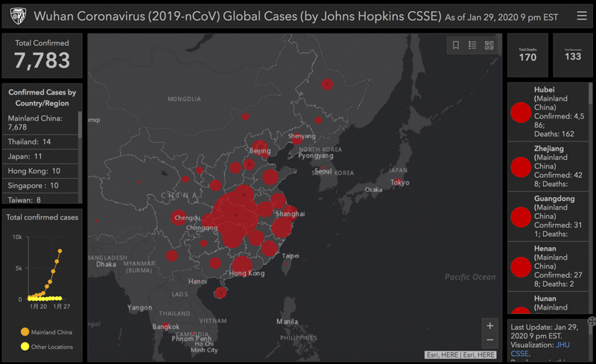This screenshot has height=364, width=596.
Task: Show the map legend list icon
Action: tap(472, 45)
